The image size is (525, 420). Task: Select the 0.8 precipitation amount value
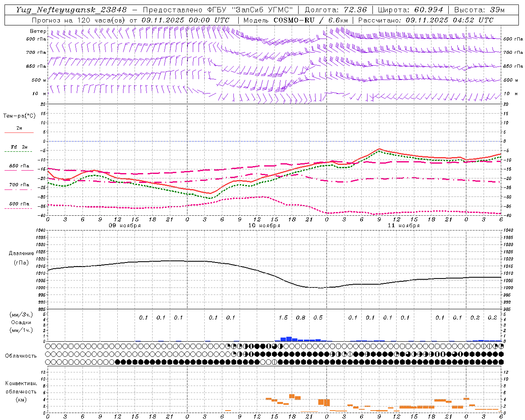301,318
